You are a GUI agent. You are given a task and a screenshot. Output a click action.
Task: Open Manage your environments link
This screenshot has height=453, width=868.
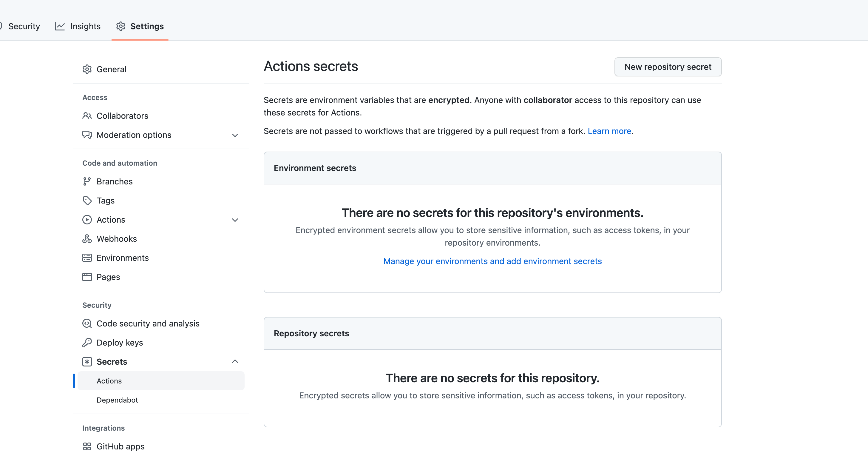pos(492,261)
